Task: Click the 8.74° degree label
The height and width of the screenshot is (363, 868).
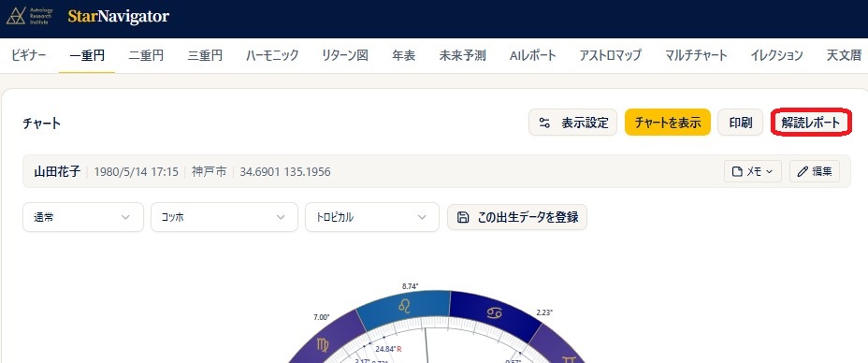Action: [410, 286]
